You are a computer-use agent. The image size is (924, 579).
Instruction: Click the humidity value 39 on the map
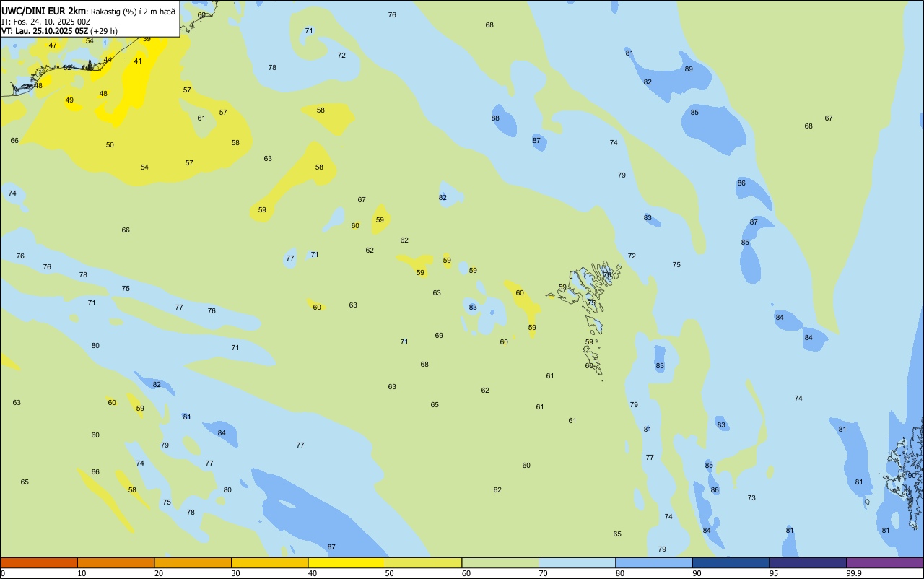pyautogui.click(x=147, y=39)
